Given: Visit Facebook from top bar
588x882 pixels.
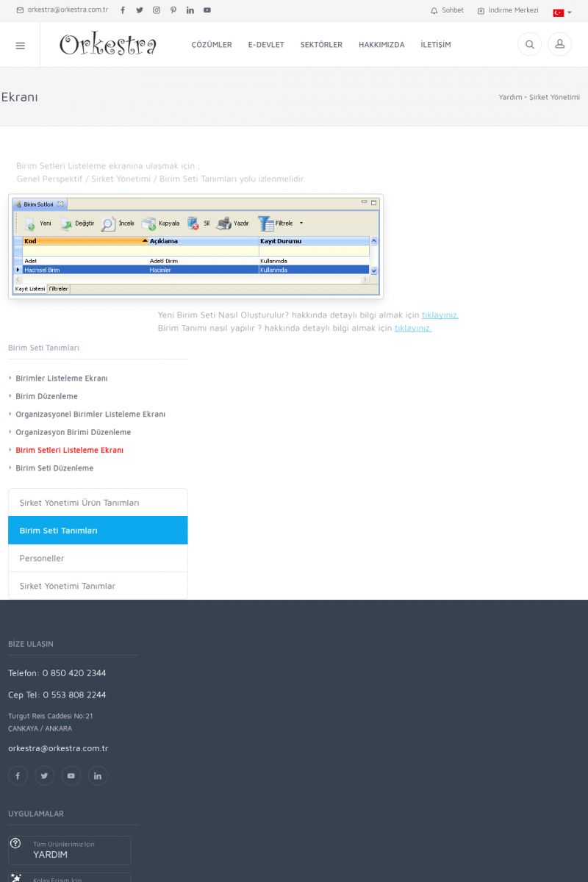Looking at the screenshot, I should pos(123,10).
